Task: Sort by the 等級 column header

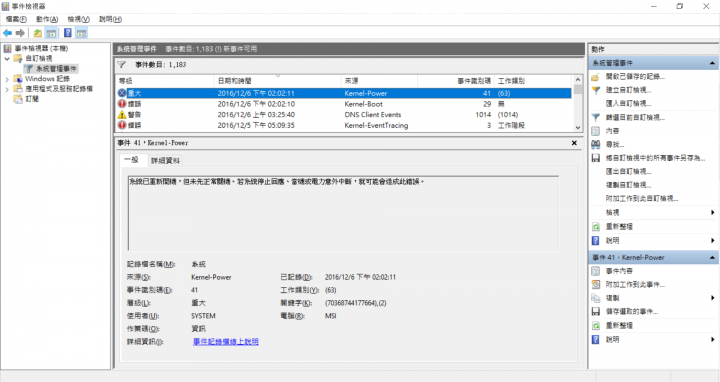Action: [165, 81]
